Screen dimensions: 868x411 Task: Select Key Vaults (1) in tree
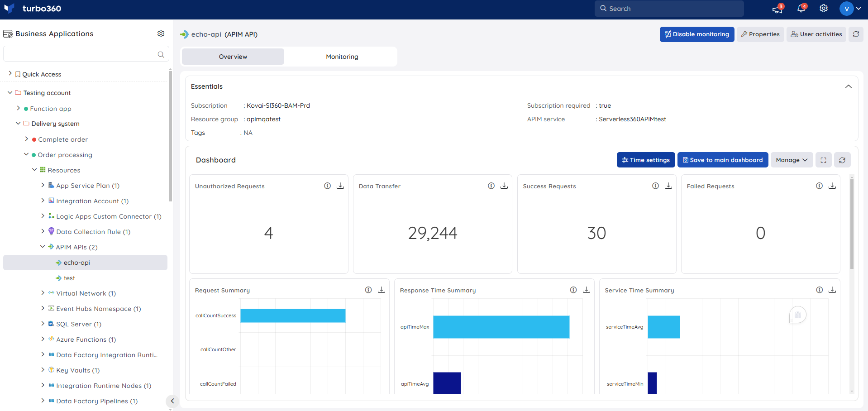(x=78, y=370)
